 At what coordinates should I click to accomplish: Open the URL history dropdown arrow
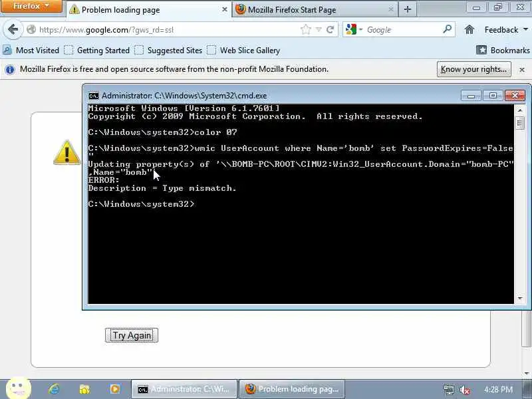[319, 29]
